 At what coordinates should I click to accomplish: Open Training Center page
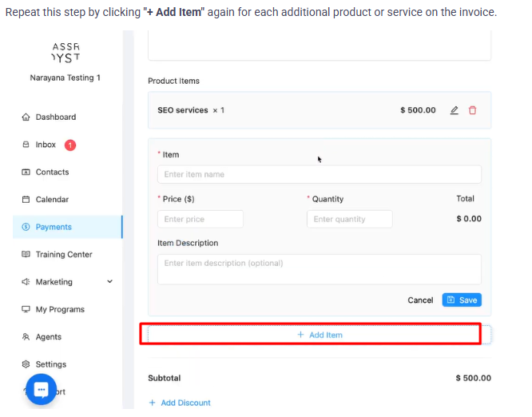coord(64,255)
